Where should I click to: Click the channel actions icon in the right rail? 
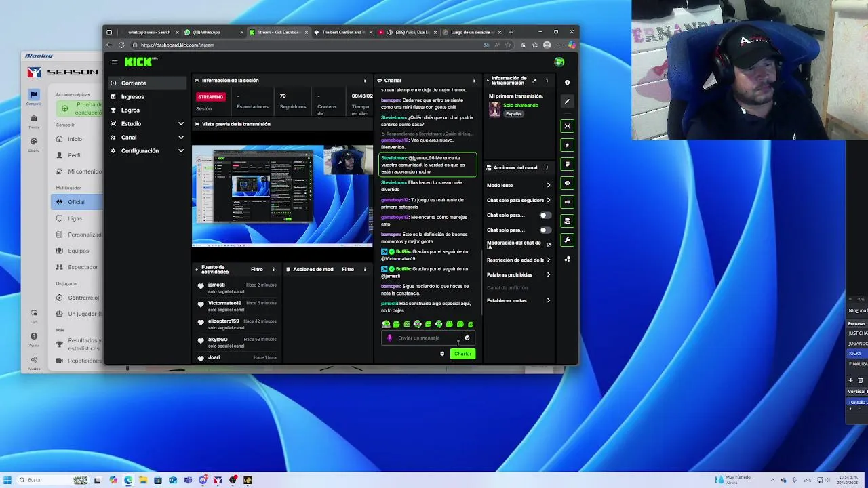(x=568, y=221)
